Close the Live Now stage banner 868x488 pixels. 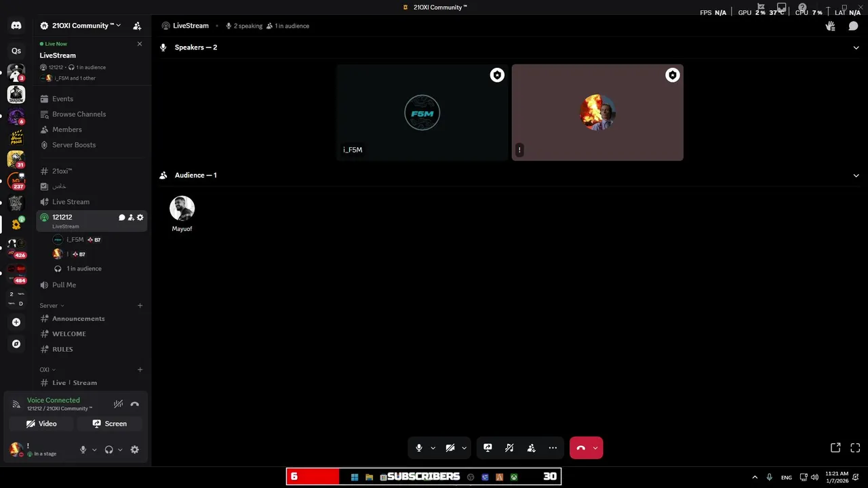(x=140, y=43)
